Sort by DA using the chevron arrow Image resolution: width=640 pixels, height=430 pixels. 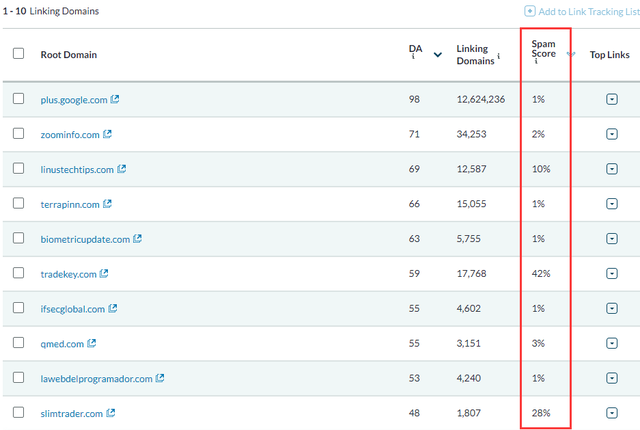click(x=438, y=55)
